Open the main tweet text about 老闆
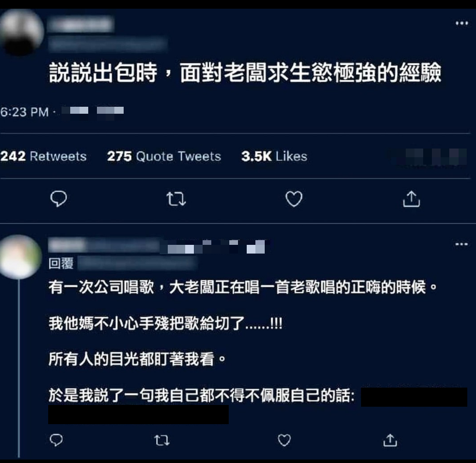Screen dimensions: 476x463 [x=245, y=73]
